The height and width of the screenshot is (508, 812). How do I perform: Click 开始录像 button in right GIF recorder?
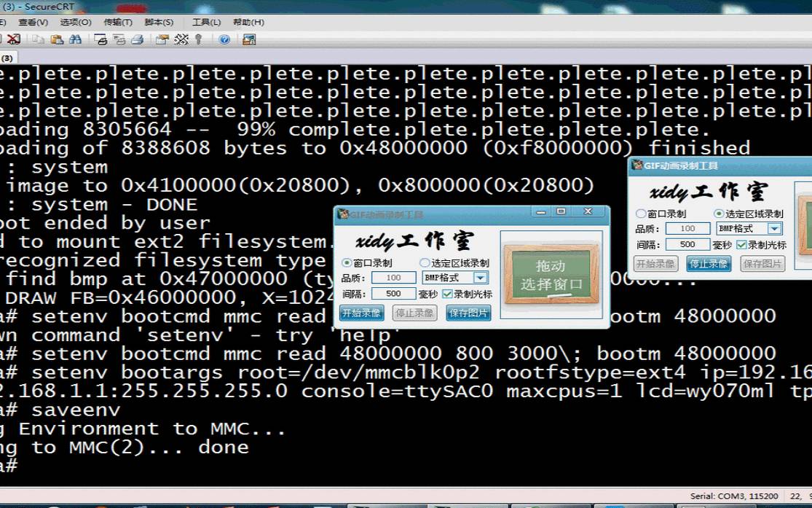(x=655, y=264)
